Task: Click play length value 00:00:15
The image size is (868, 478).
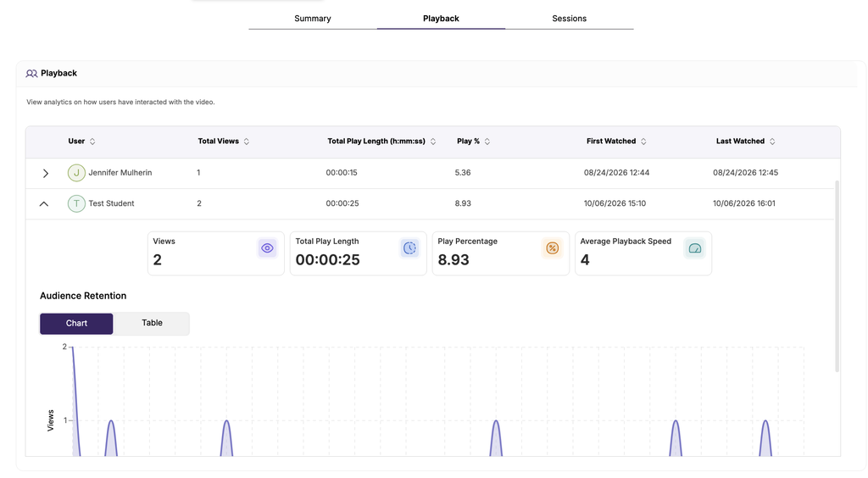Action: (x=342, y=173)
